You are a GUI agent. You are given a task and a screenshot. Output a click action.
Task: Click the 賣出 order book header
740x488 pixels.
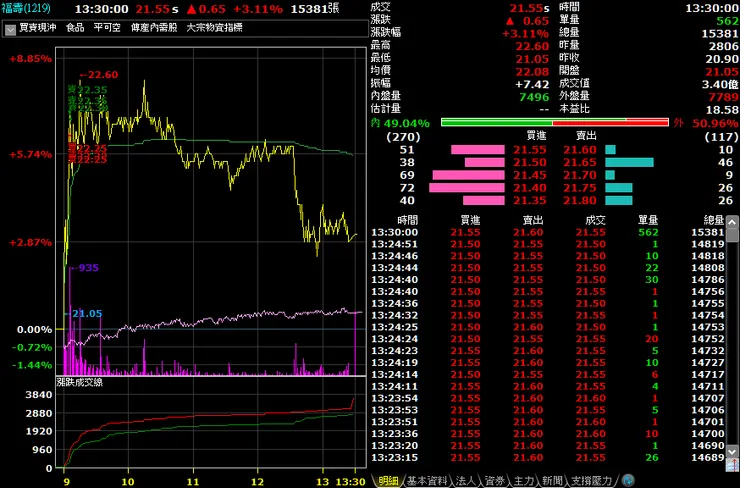586,136
